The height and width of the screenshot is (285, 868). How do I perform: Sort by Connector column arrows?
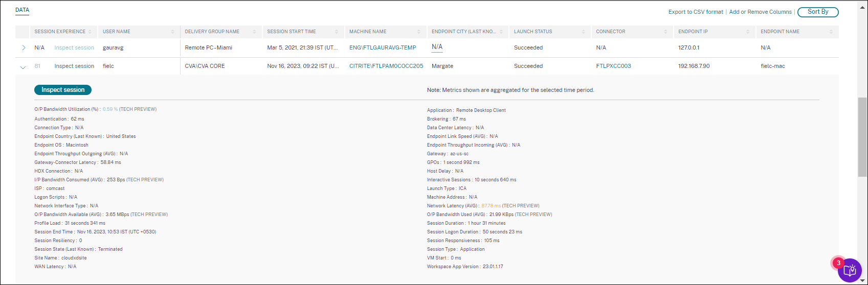666,32
